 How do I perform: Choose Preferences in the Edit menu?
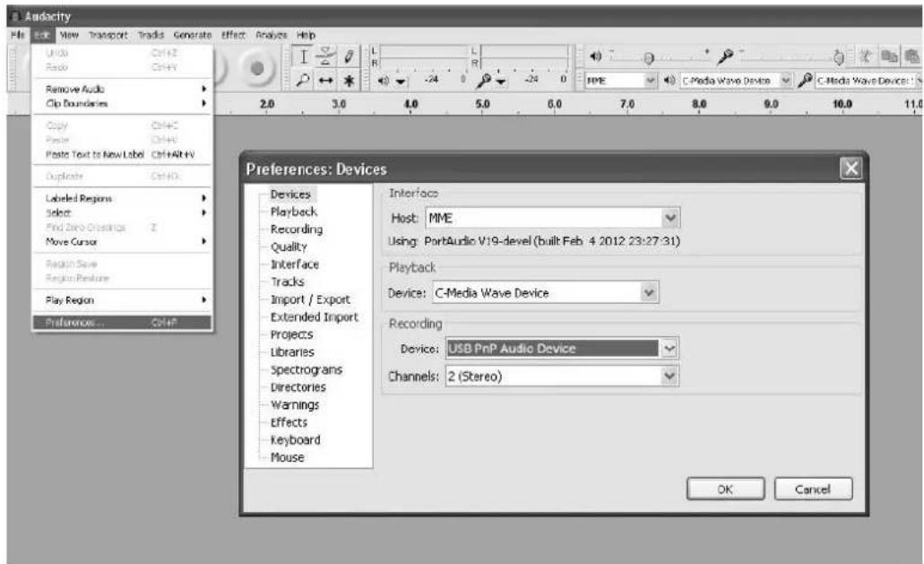click(x=122, y=323)
